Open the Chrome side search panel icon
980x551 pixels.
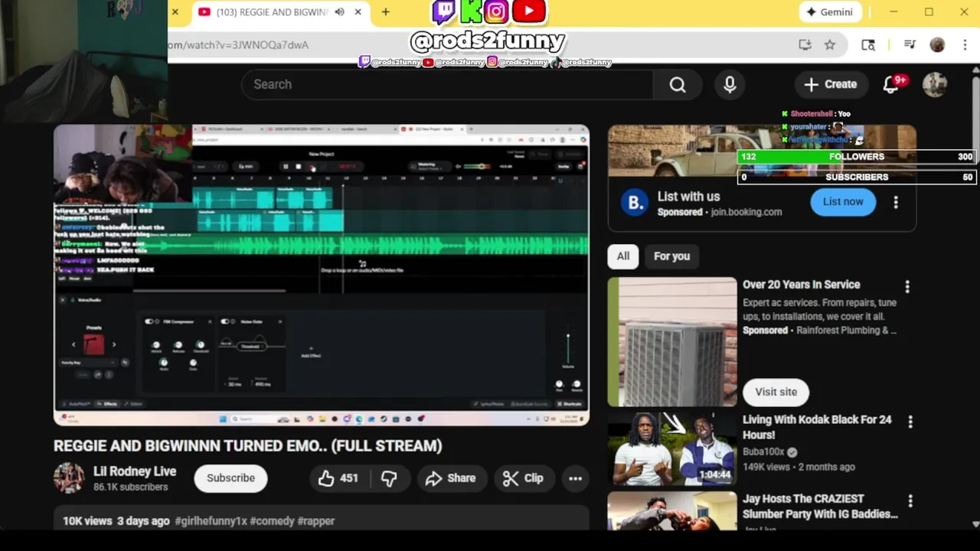[868, 45]
